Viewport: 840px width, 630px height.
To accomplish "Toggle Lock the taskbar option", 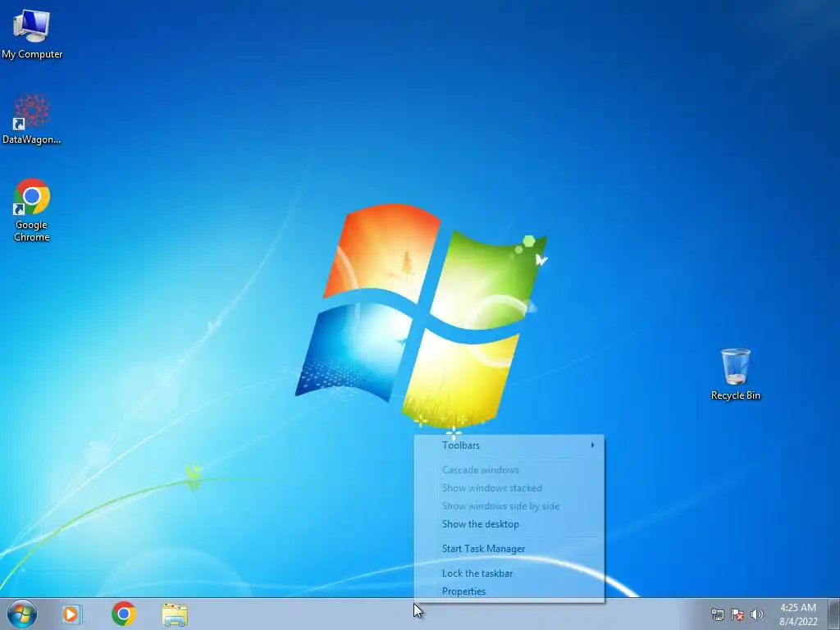I will click(509, 573).
